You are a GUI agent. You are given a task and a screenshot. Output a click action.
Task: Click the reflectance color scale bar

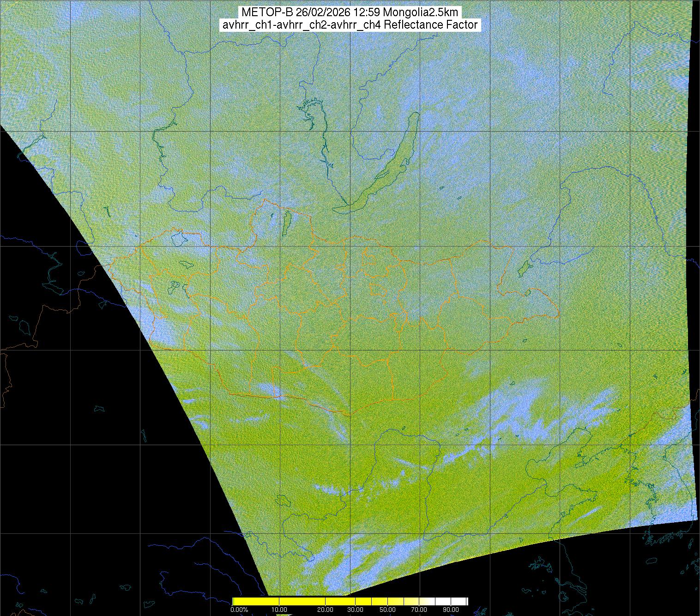[x=350, y=601]
